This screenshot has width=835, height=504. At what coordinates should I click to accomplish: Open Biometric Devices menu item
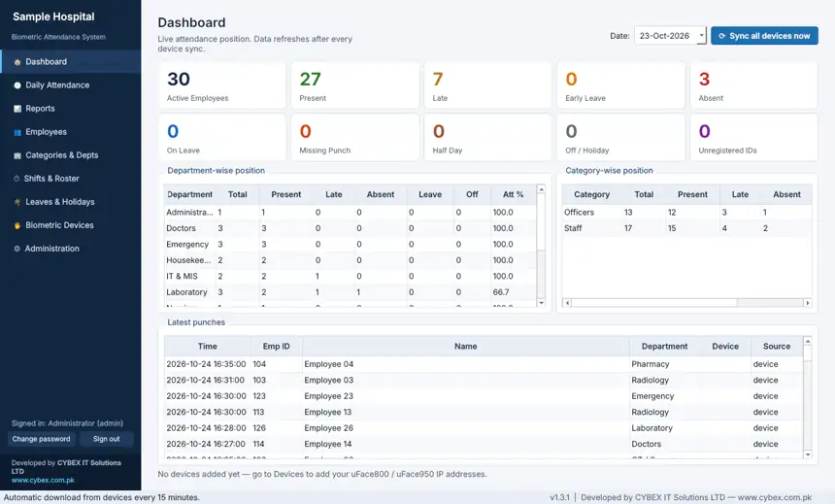[70, 225]
